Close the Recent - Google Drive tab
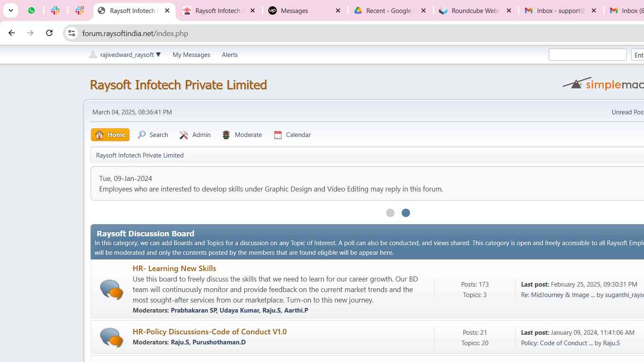The image size is (644, 362). point(423,11)
